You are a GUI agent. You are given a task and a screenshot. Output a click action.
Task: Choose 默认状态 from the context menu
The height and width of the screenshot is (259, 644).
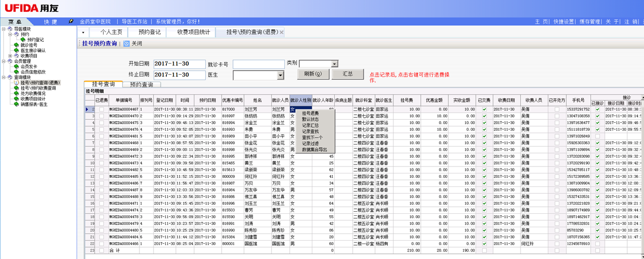(310, 119)
